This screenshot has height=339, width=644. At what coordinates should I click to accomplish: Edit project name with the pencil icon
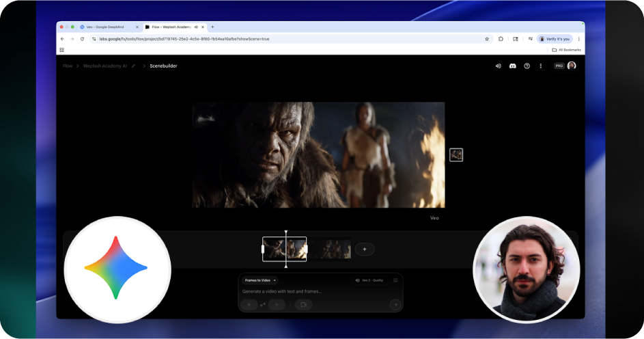(x=133, y=66)
